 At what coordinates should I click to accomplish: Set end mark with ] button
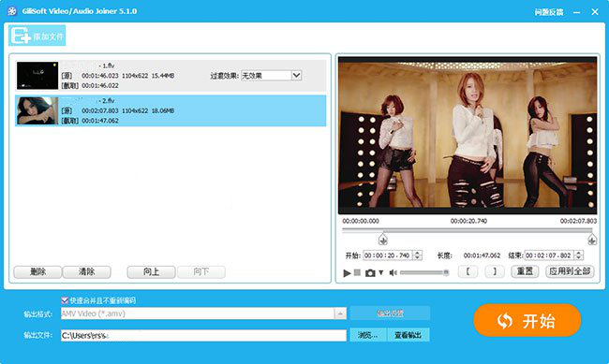[x=495, y=271]
